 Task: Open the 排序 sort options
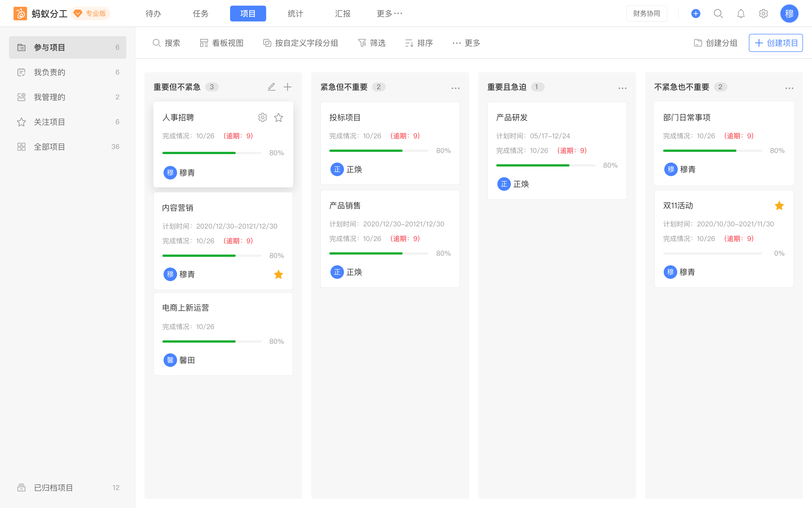419,43
